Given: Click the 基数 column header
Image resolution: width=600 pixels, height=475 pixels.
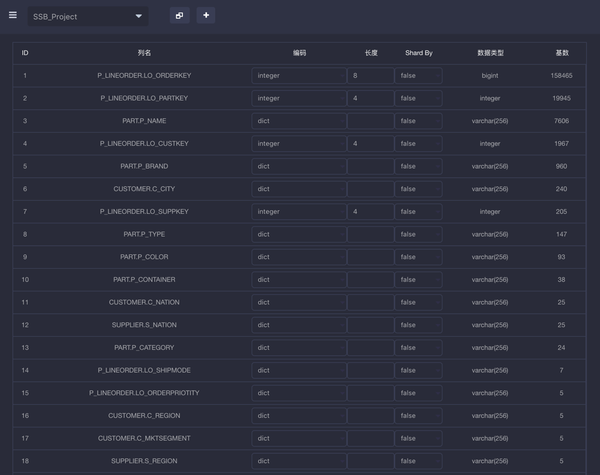Looking at the screenshot, I should point(562,53).
